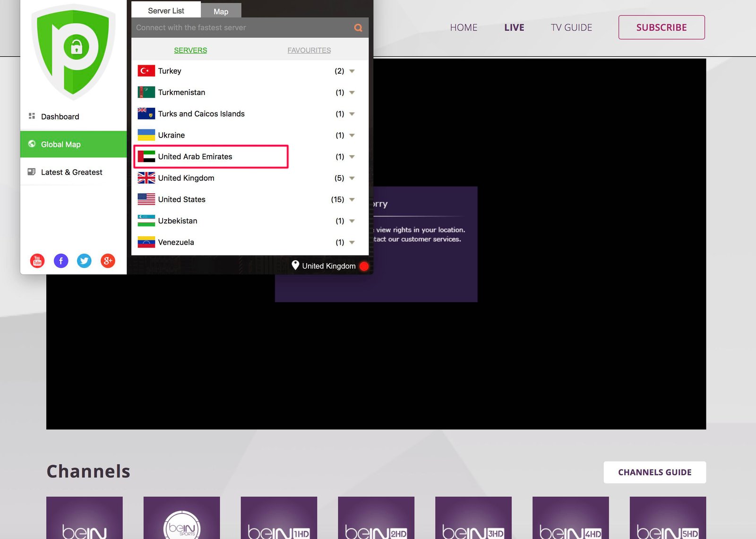The height and width of the screenshot is (539, 756).
Task: Go to HOME in the site navigation
Action: click(x=464, y=27)
